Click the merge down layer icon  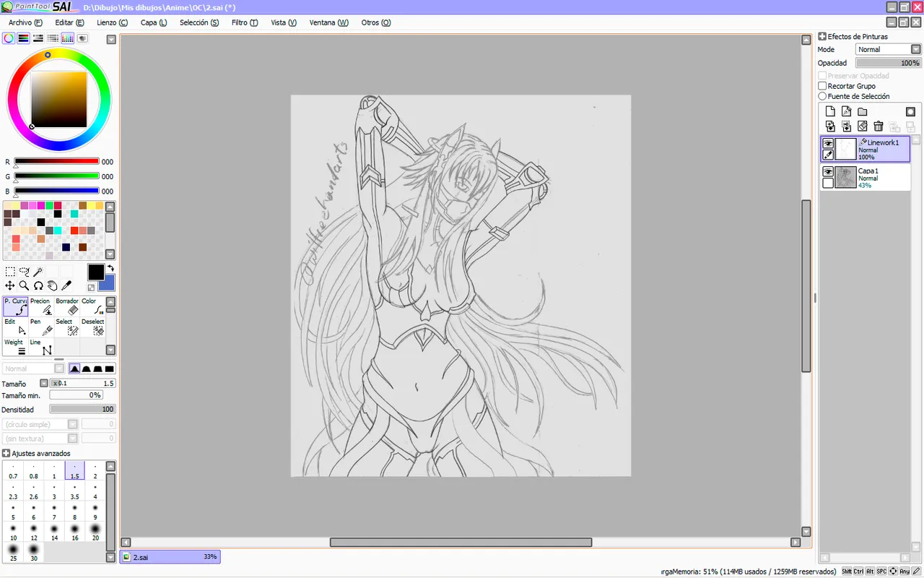[x=847, y=126]
